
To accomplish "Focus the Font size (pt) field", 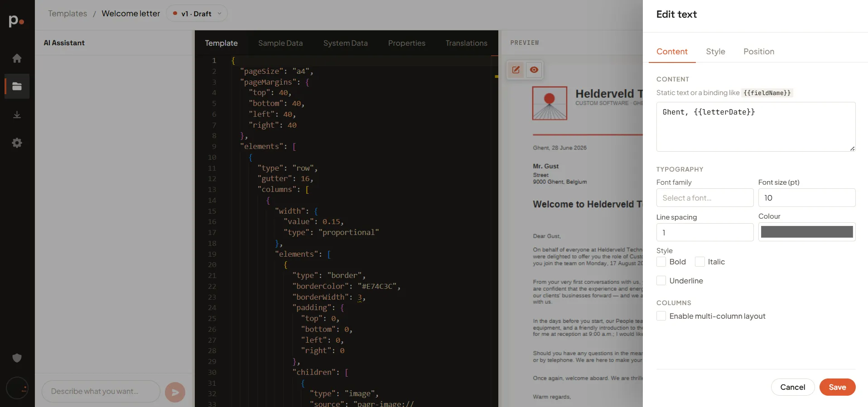I will tap(807, 198).
